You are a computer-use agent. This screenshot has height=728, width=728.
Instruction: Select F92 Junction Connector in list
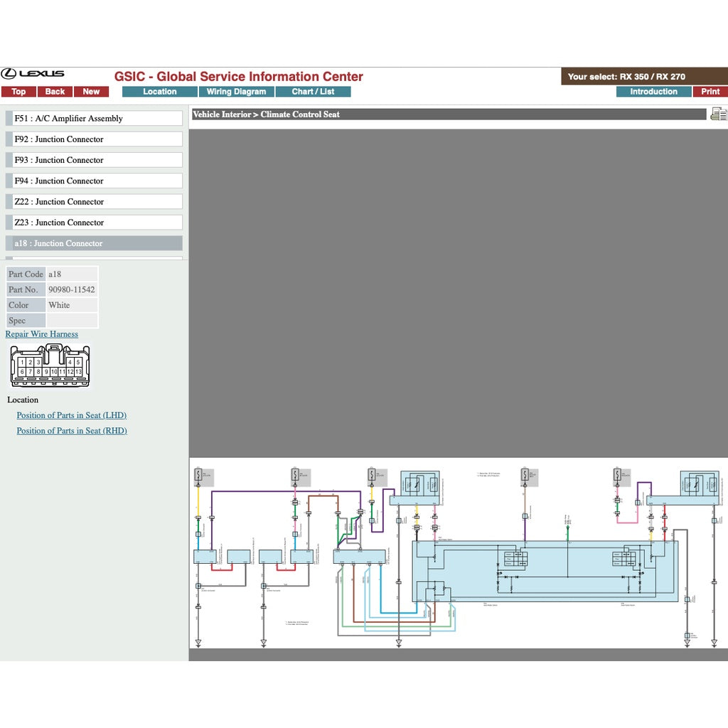pos(94,139)
